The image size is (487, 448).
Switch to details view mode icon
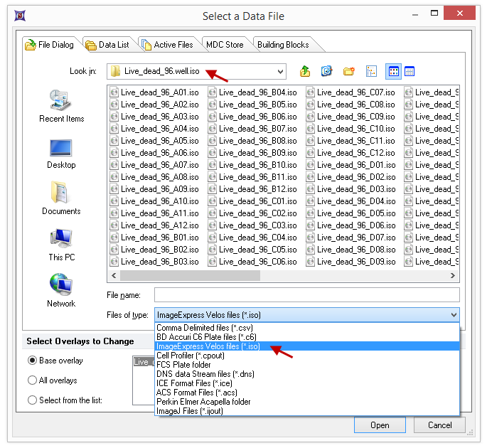point(410,71)
